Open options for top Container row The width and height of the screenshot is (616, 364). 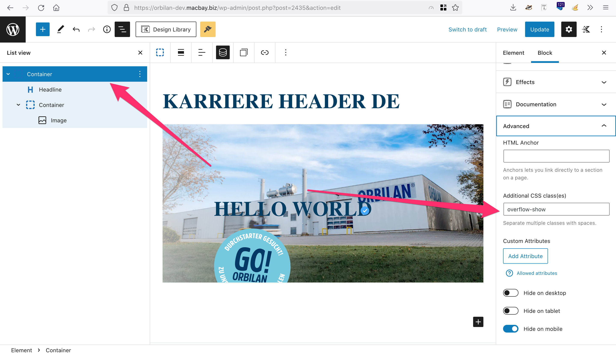pyautogui.click(x=140, y=74)
